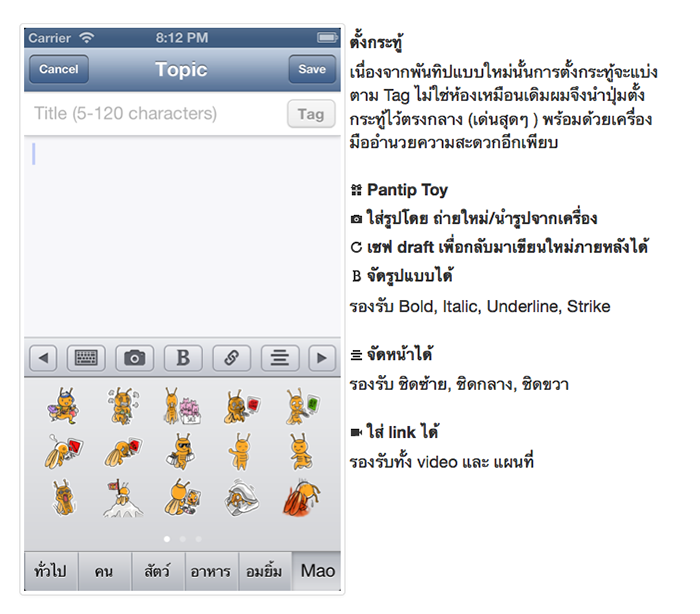Screen dimensions: 700x614
Task: Toggle Bold formatting button
Action: pos(183,358)
